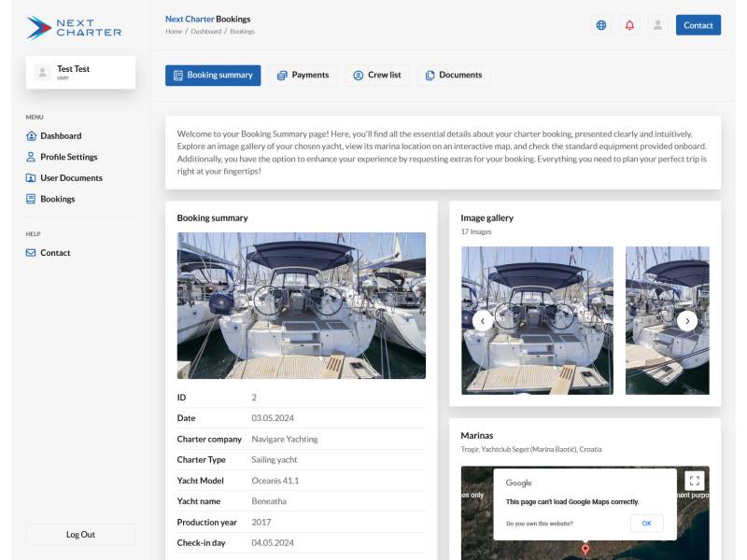Click the Trogir marina location text
The width and height of the screenshot is (747, 560).
point(530,449)
